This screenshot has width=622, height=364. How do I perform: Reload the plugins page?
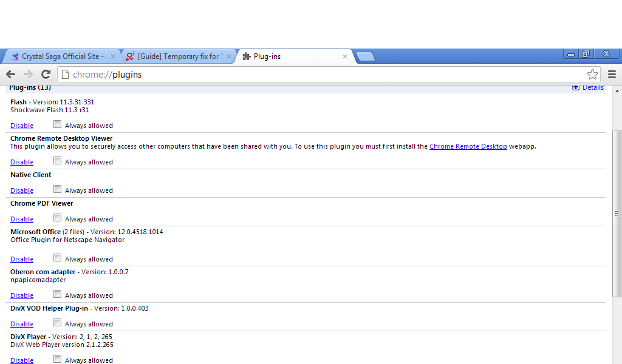click(x=46, y=75)
